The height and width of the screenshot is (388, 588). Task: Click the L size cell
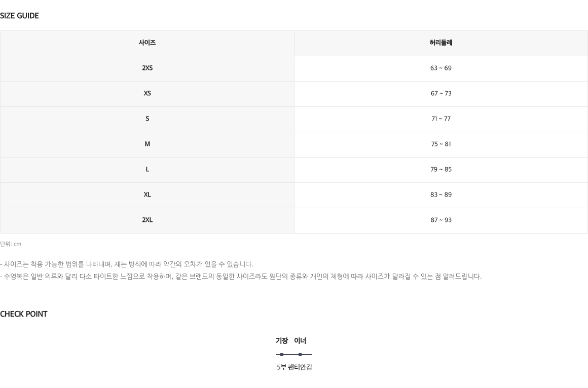tap(147, 170)
